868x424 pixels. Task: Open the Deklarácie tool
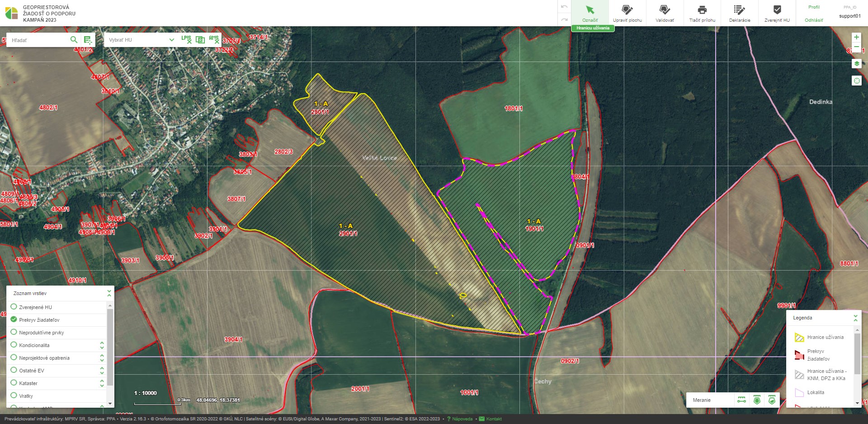click(740, 13)
